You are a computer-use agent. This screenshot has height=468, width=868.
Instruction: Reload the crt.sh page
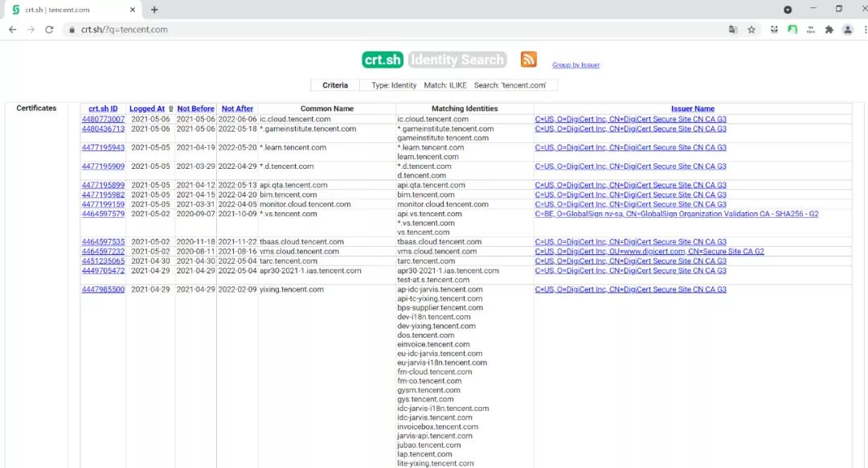49,30
